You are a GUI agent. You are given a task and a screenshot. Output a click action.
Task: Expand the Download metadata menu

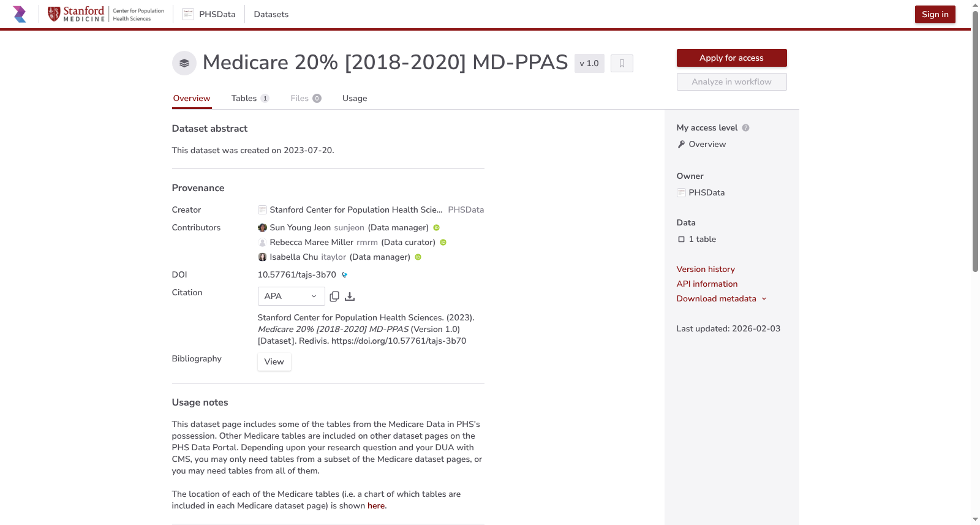(722, 299)
